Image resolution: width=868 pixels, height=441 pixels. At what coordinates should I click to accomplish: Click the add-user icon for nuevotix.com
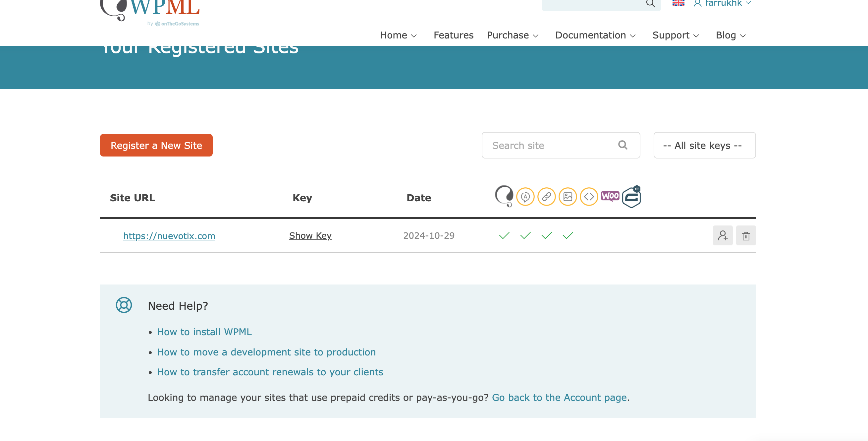click(x=723, y=236)
